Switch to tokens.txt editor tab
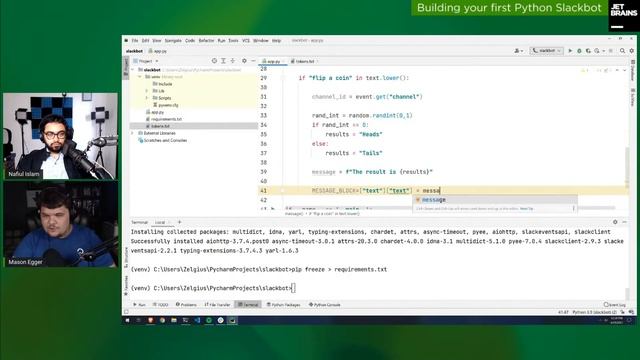Screen dimensions: 640x360 point(304,61)
